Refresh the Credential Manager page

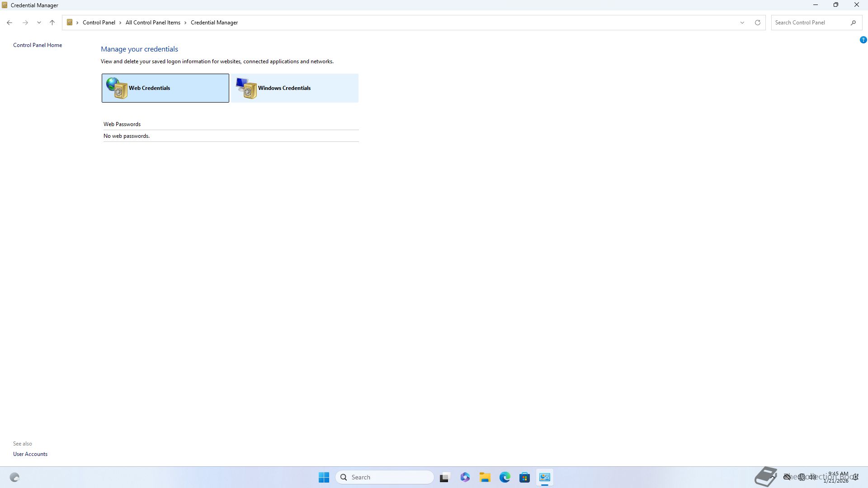click(758, 23)
